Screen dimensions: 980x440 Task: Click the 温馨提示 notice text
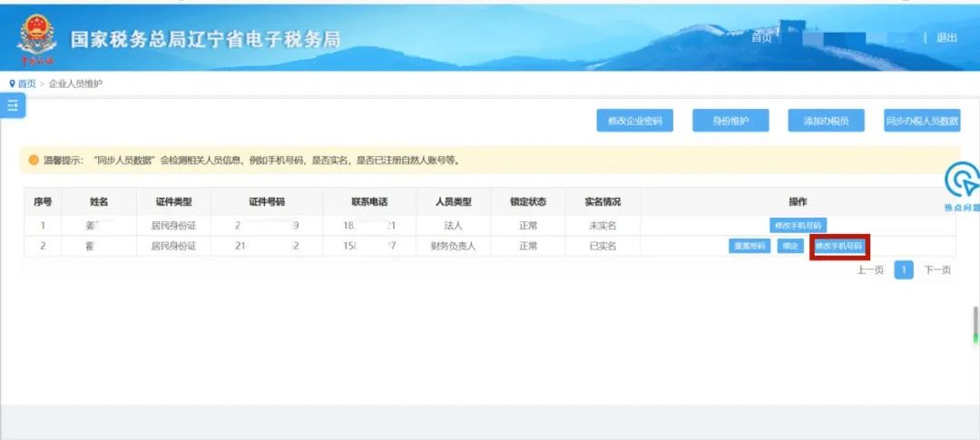pyautogui.click(x=252, y=161)
